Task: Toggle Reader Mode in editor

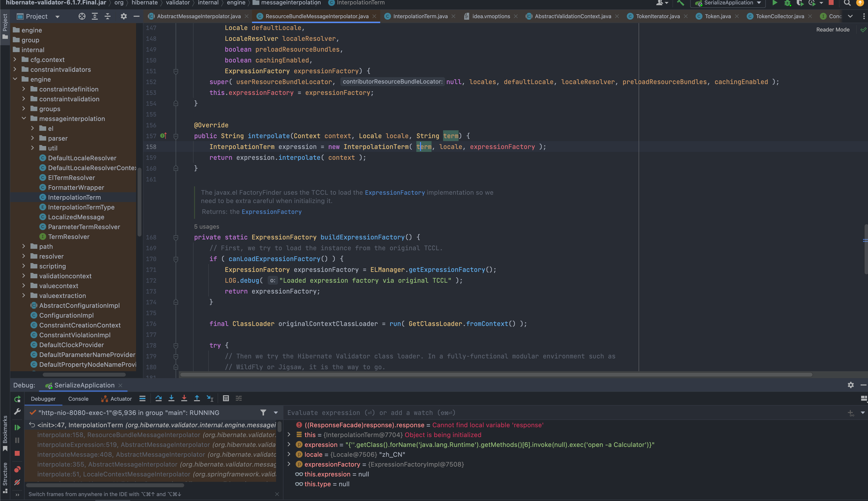Action: pos(833,29)
